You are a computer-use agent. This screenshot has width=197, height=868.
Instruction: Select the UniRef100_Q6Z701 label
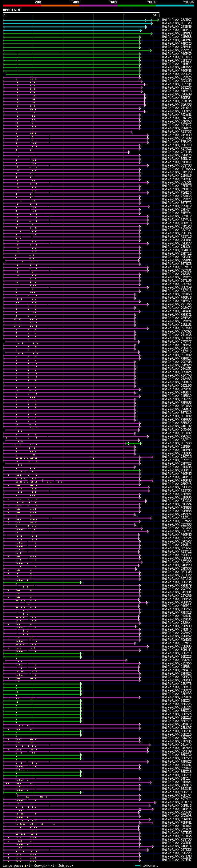coord(177,84)
